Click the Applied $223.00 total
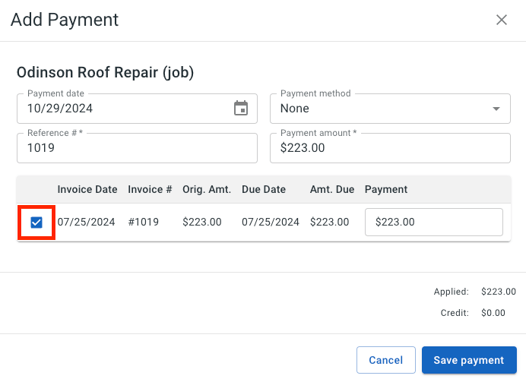This screenshot has height=382, width=526. click(x=498, y=291)
